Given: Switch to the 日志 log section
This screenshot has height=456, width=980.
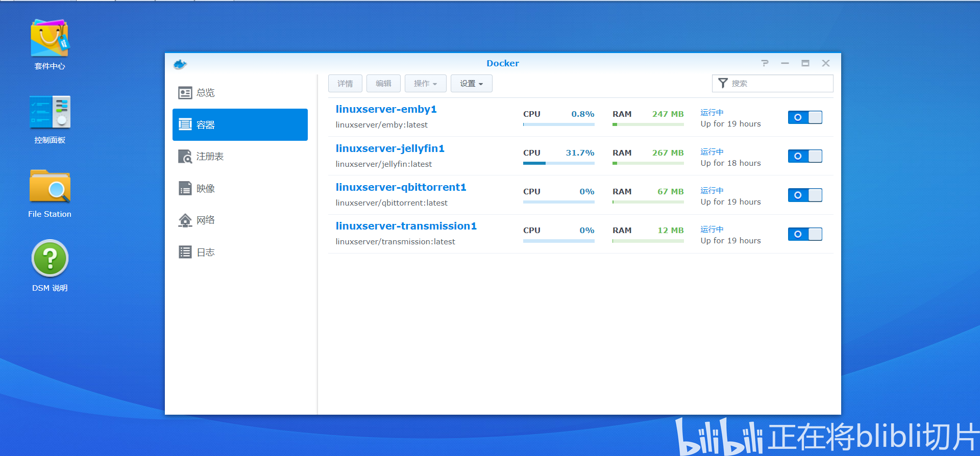Looking at the screenshot, I should [x=240, y=252].
